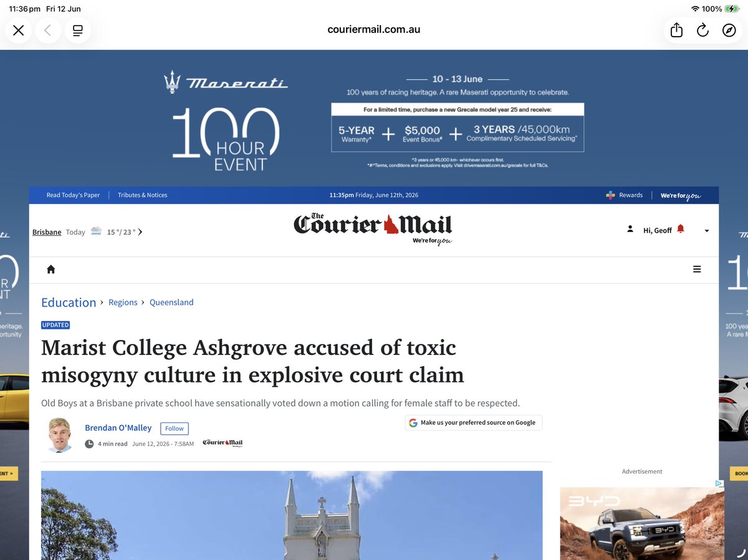Tap the Rewards plus icon

pyautogui.click(x=610, y=195)
